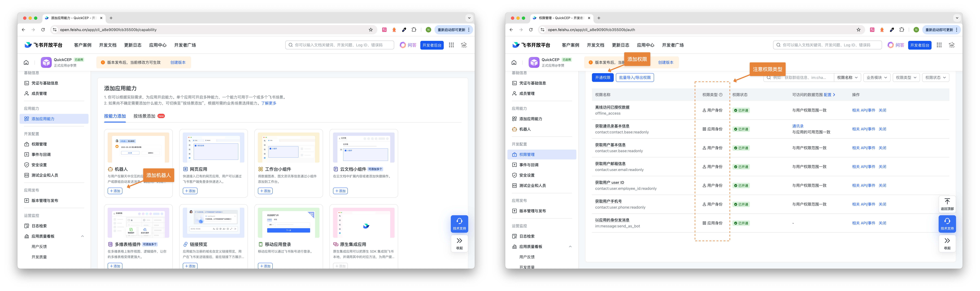Reload the open.feishu.cn/.../auth page

531,30
